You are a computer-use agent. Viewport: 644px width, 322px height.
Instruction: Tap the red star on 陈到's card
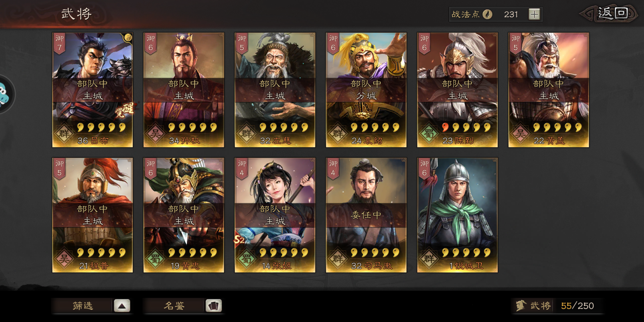pyautogui.click(x=445, y=127)
